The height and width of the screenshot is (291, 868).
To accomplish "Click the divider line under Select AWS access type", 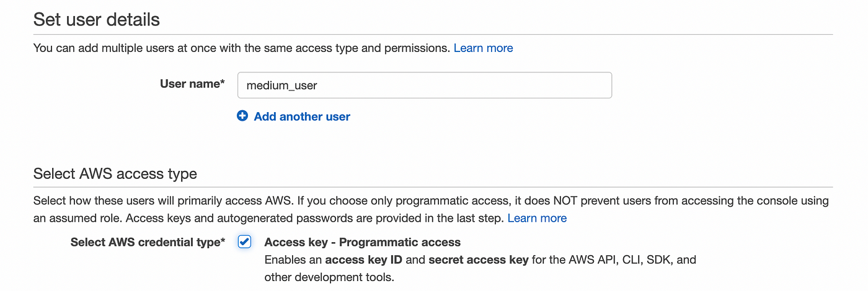I will [433, 187].
